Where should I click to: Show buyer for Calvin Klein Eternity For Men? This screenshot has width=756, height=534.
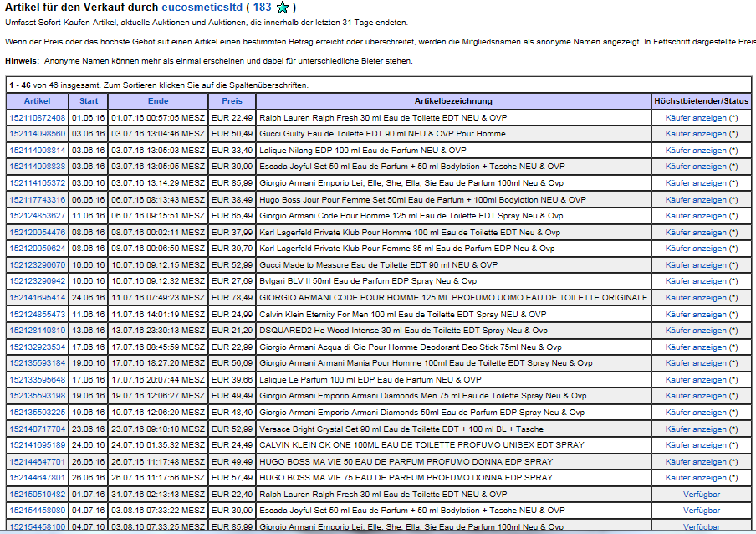[696, 315]
